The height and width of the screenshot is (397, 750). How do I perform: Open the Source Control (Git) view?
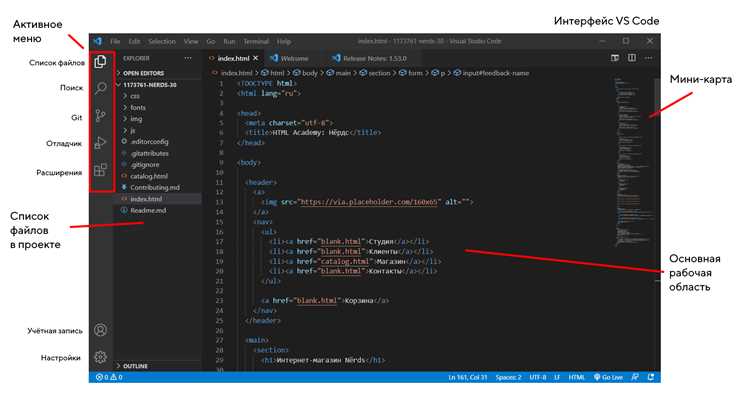coord(100,115)
